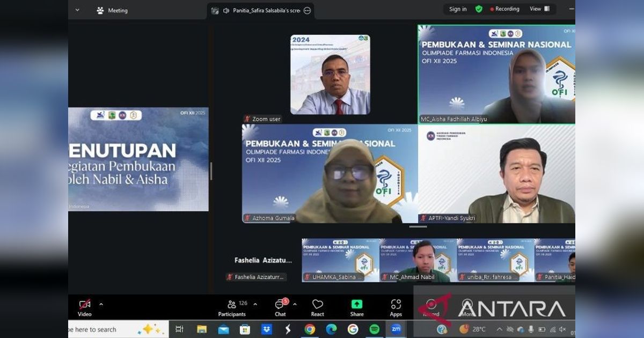This screenshot has height=338, width=644.
Task: Open File Explorer from the taskbar
Action: (x=202, y=329)
